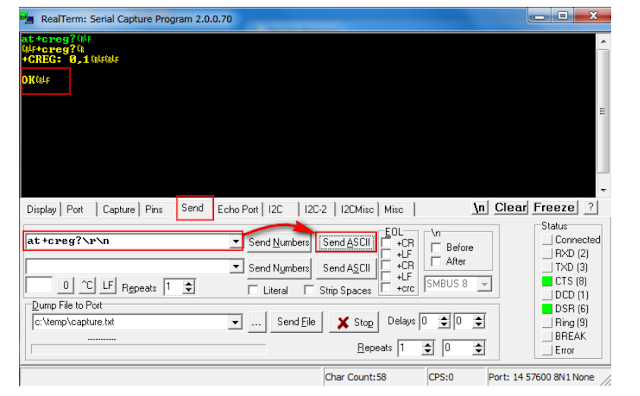Click the RealTerm application icon in title bar
Screen dimensions: 640x396
tap(27, 18)
